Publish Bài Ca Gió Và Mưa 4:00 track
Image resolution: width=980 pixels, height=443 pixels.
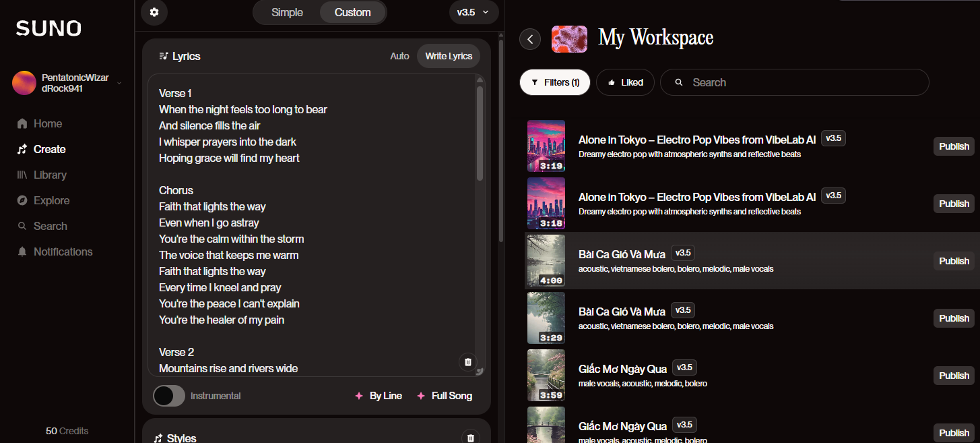[x=954, y=261]
